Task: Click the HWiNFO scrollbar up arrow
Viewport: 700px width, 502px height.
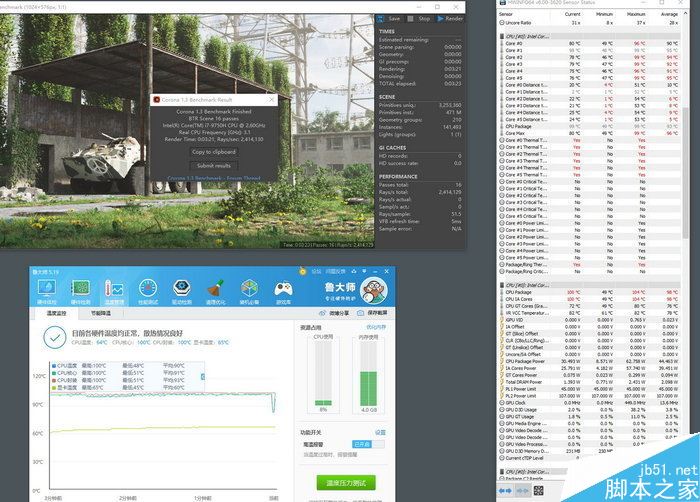Action: pos(685,13)
